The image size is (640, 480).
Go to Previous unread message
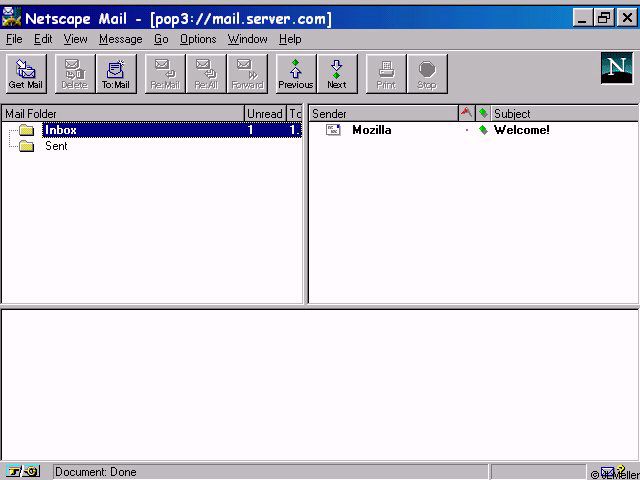(x=296, y=74)
